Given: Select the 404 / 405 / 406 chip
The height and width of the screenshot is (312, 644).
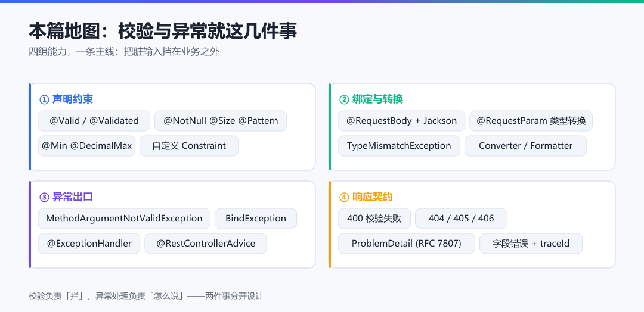Looking at the screenshot, I should [461, 219].
